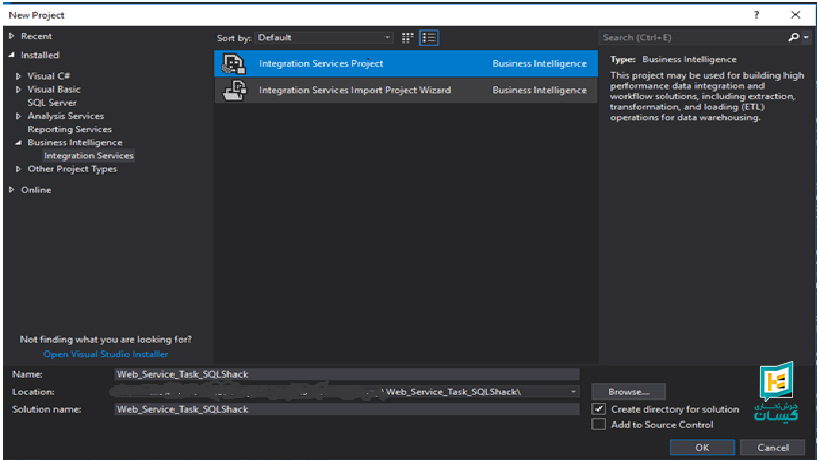This screenshot has height=460, width=819.
Task: Click Import Project Wizard icon
Action: pos(234,90)
